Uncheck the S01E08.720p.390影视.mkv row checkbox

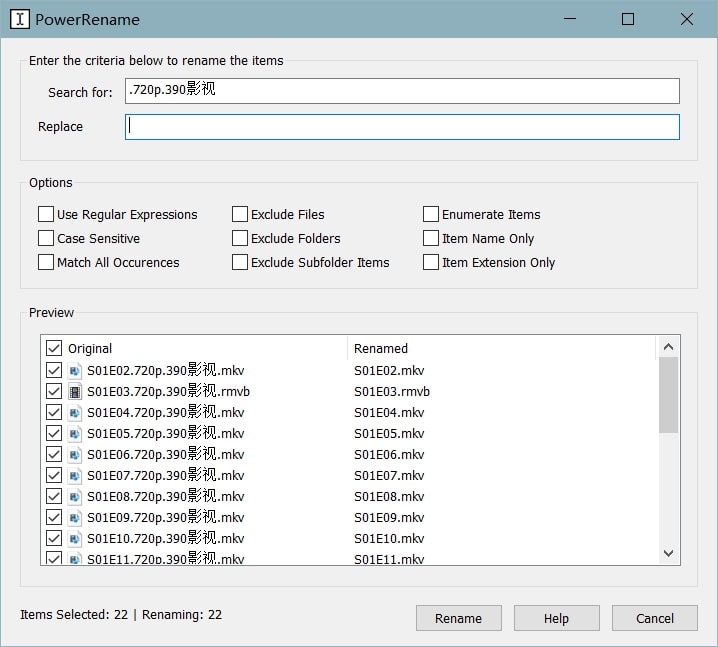click(54, 496)
